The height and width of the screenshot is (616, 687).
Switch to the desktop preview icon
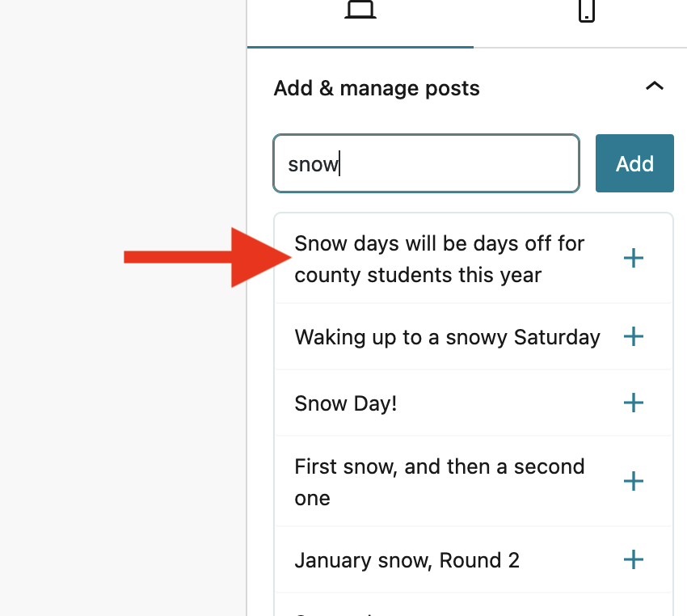[x=360, y=11]
